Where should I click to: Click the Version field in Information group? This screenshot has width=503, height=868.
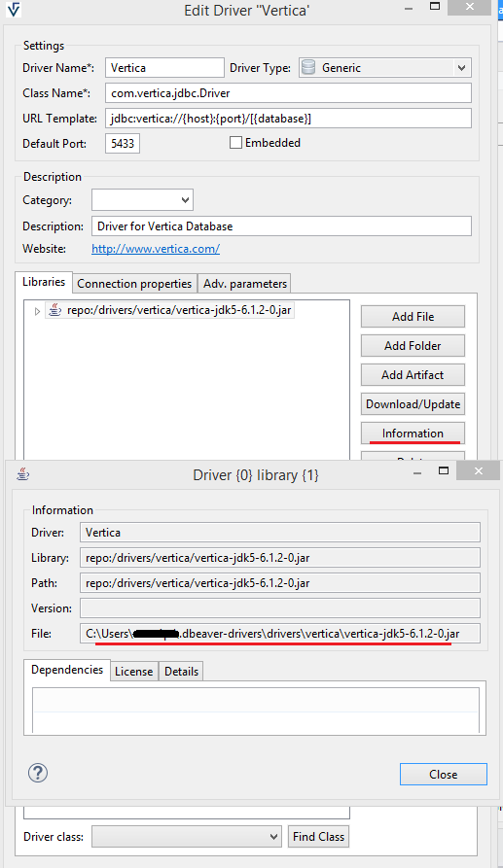tap(280, 608)
